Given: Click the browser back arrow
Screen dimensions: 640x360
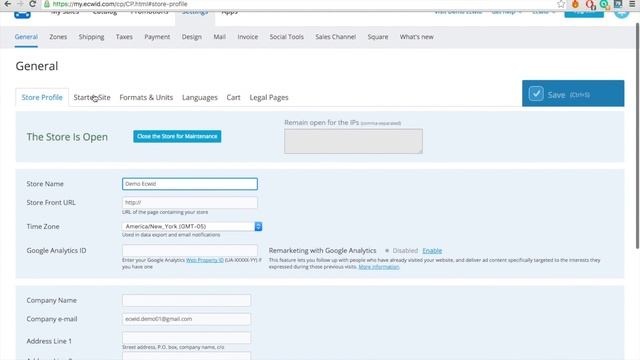Looking at the screenshot, I should pos(7,4).
